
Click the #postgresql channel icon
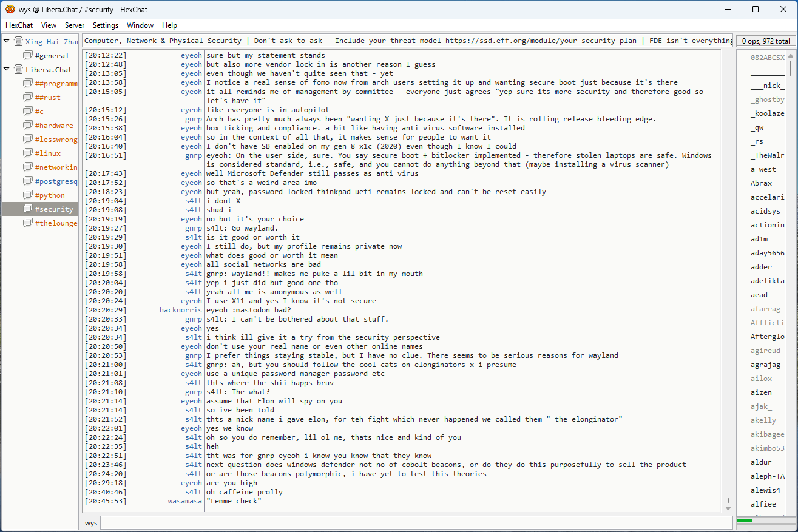[28, 181]
